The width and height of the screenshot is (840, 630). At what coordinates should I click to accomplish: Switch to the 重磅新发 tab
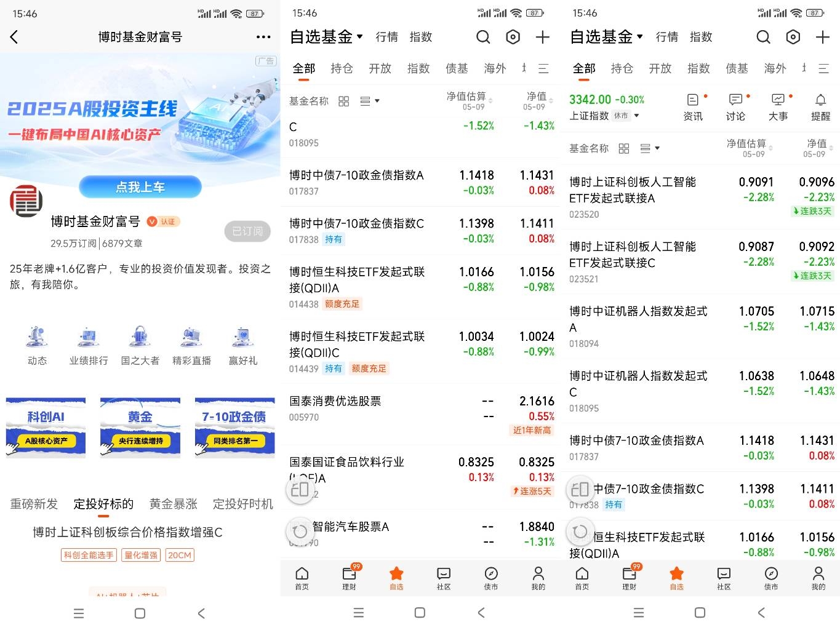click(34, 504)
